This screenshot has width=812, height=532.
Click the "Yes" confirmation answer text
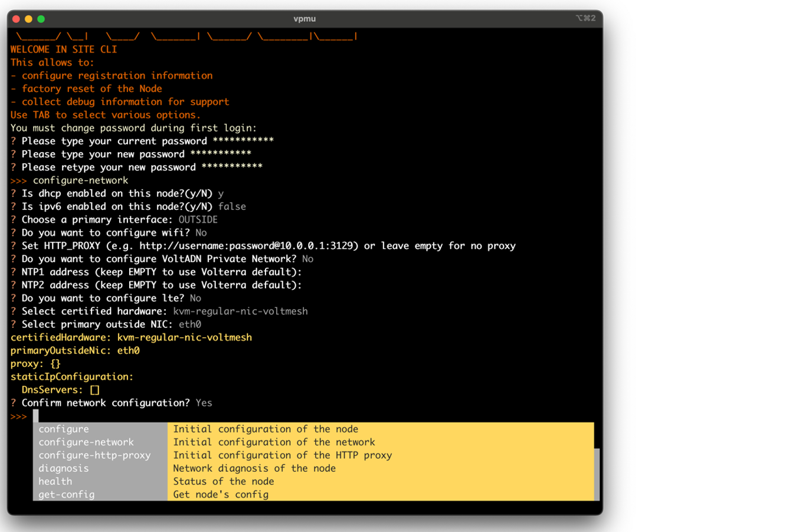pyautogui.click(x=204, y=402)
